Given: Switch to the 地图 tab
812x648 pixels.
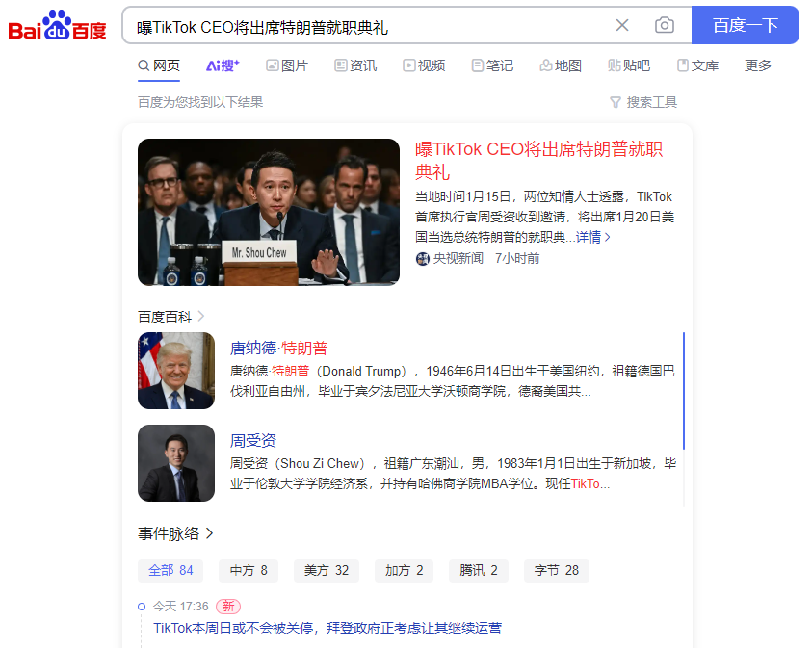Looking at the screenshot, I should point(561,65).
